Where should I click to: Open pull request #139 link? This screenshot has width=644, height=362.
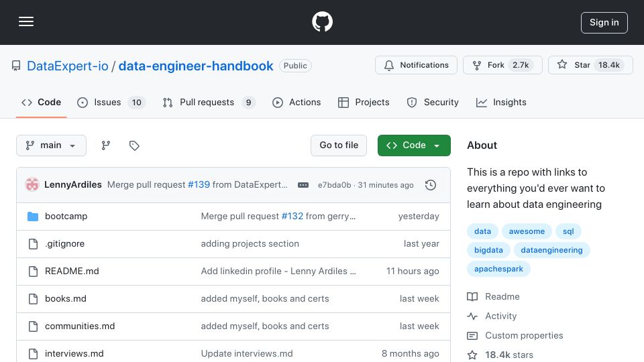point(199,185)
